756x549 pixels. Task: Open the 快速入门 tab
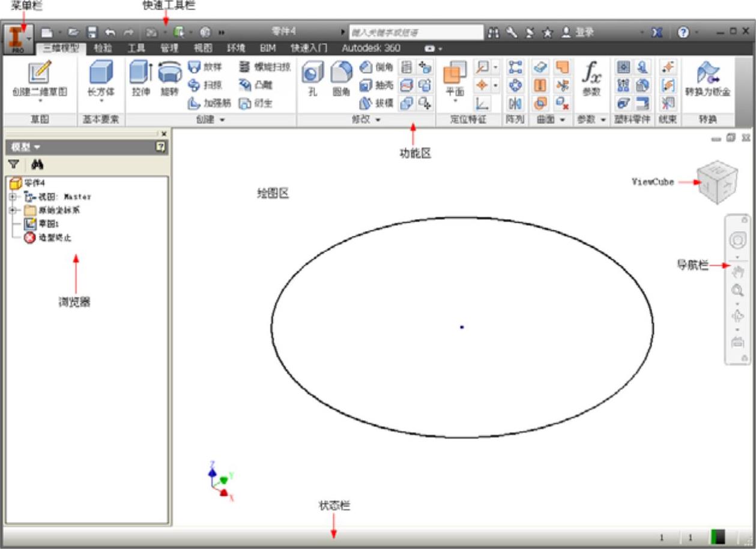309,48
